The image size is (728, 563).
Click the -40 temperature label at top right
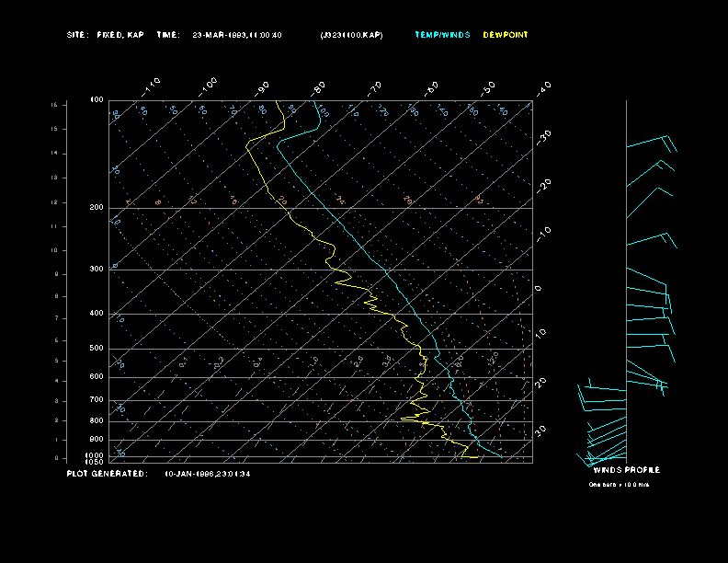pos(543,87)
